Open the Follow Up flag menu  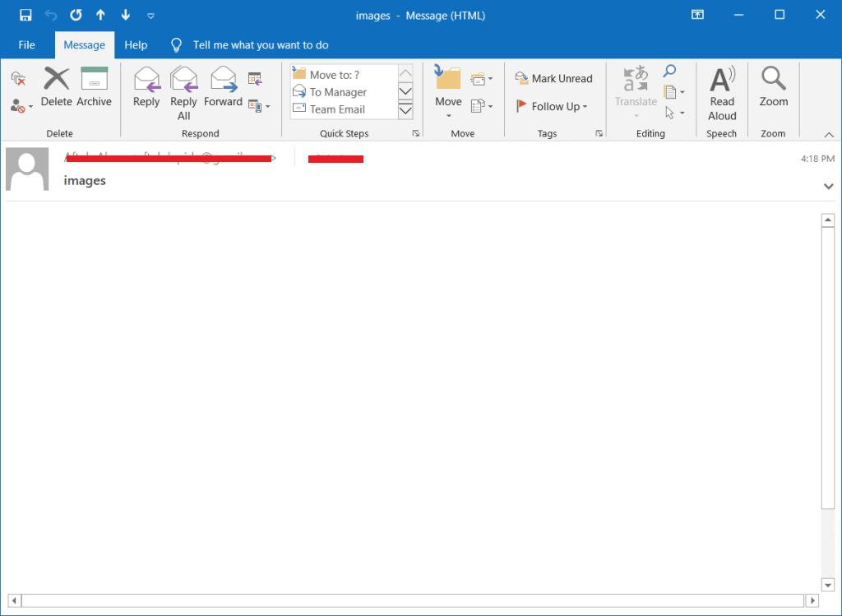(x=552, y=106)
